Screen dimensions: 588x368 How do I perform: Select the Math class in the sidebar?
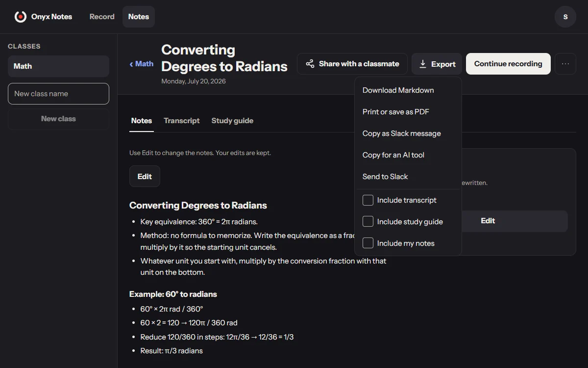click(58, 66)
